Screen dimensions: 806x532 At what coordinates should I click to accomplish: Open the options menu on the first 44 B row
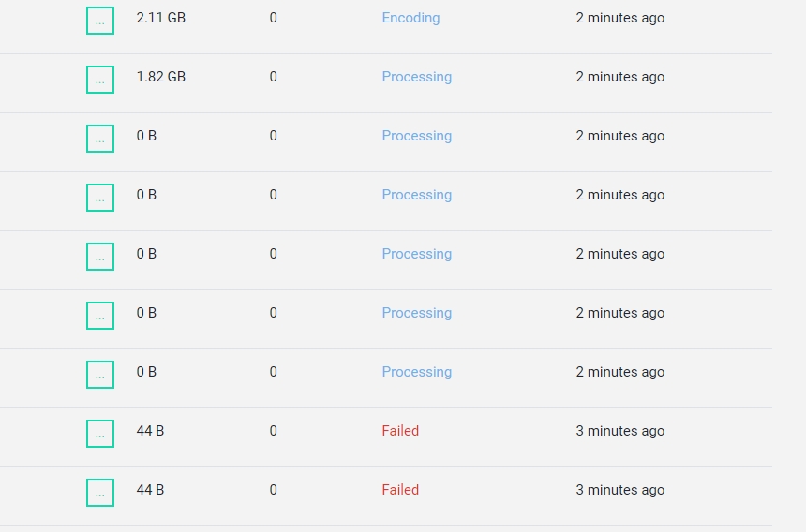point(100,434)
